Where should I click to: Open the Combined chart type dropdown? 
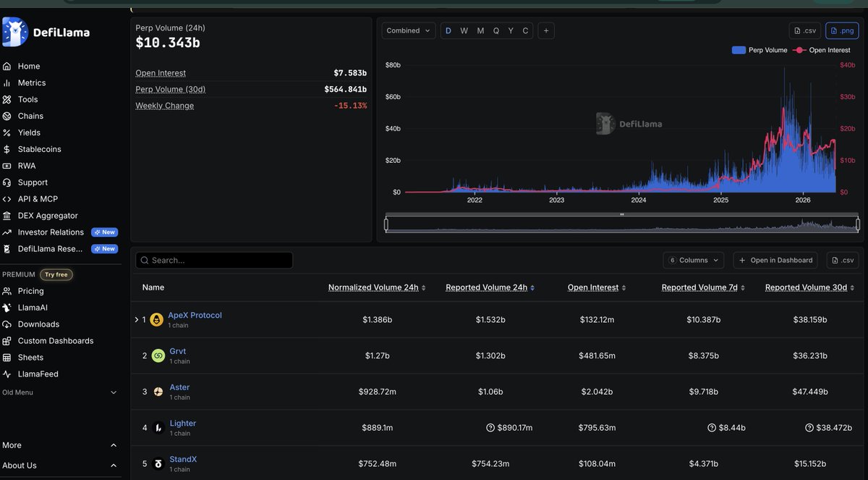point(409,30)
